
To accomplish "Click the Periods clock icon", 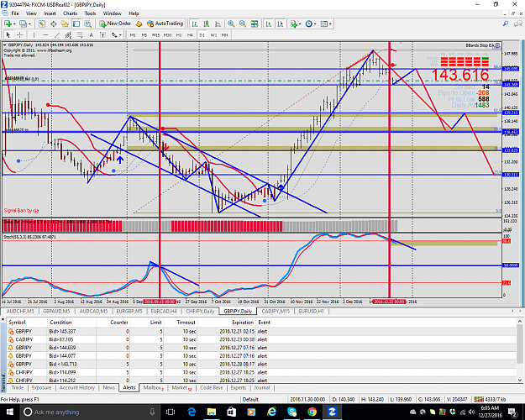I will [x=309, y=24].
